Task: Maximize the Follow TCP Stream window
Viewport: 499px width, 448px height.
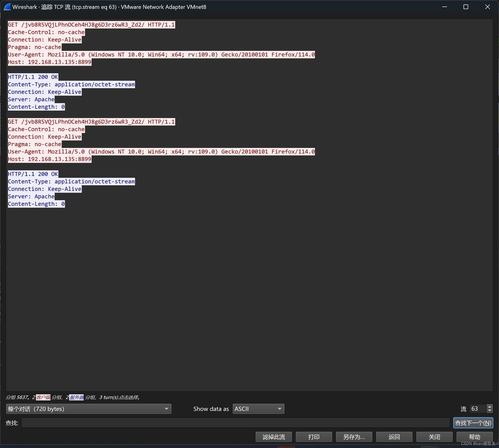Action: [x=466, y=7]
